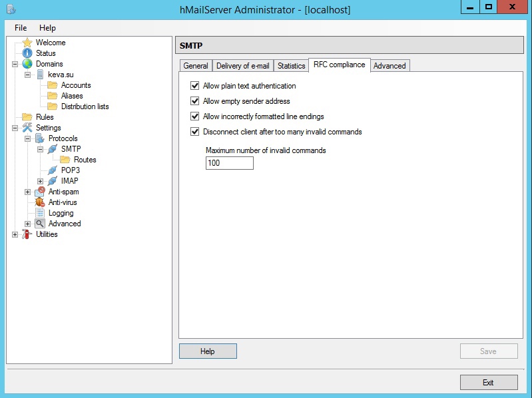Click the Logging document icon

40,213
